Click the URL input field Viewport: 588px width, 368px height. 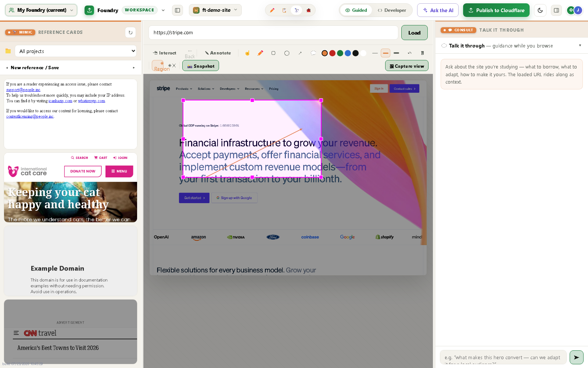point(273,32)
